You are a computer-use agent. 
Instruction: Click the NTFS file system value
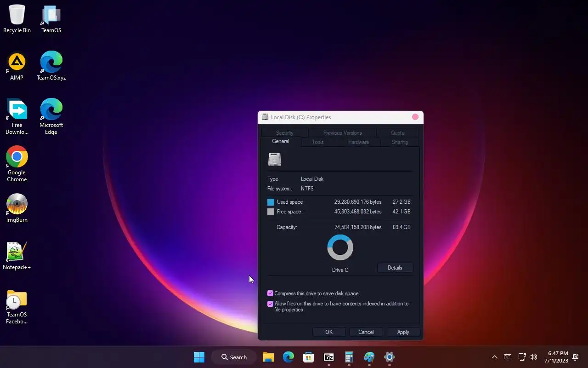point(307,189)
